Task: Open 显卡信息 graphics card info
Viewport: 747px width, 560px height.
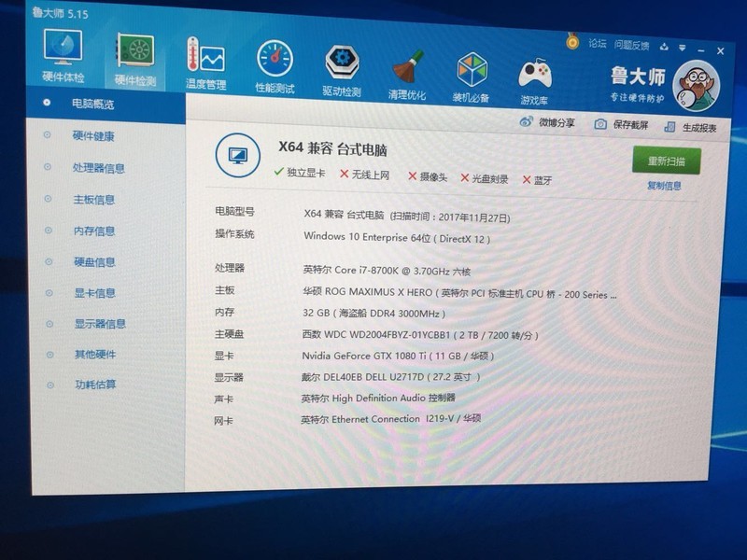Action: pyautogui.click(x=95, y=292)
